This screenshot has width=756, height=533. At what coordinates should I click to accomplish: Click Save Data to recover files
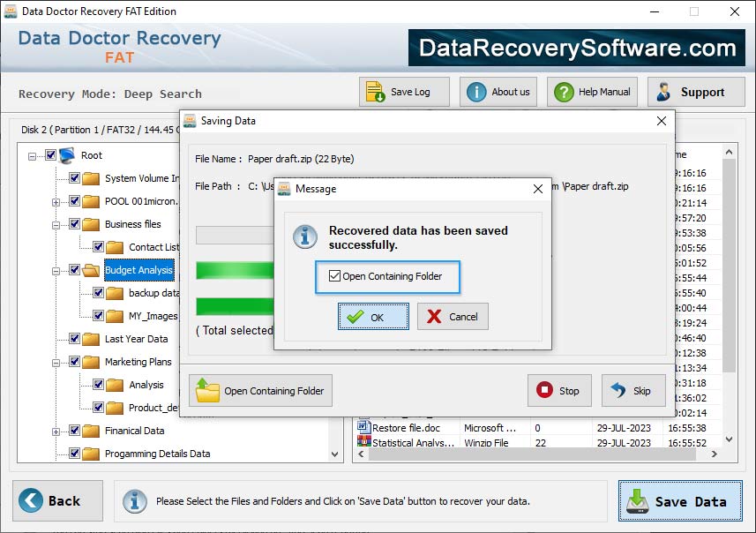679,500
